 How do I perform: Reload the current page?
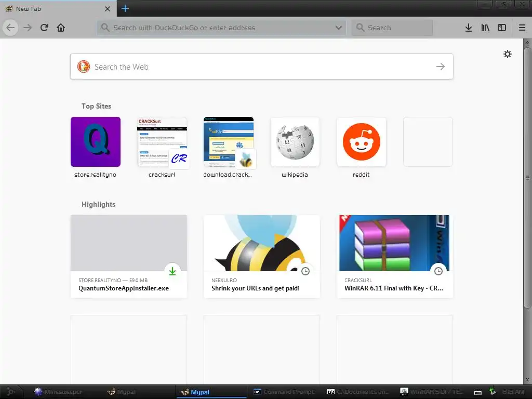(44, 28)
